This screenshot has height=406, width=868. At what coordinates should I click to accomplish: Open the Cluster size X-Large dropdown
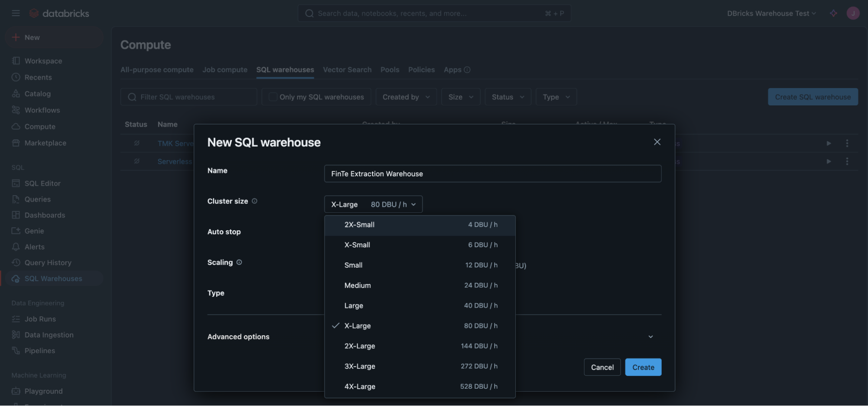tap(373, 204)
